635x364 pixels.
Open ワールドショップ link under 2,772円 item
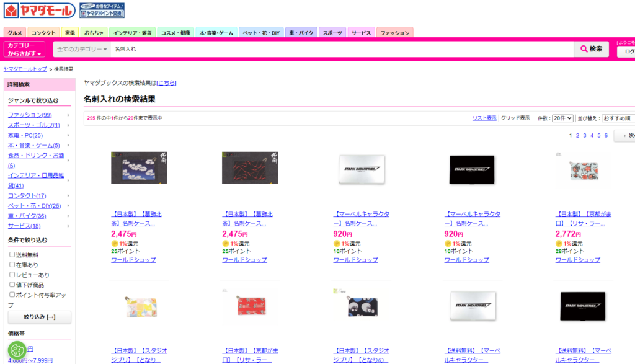pos(577,260)
